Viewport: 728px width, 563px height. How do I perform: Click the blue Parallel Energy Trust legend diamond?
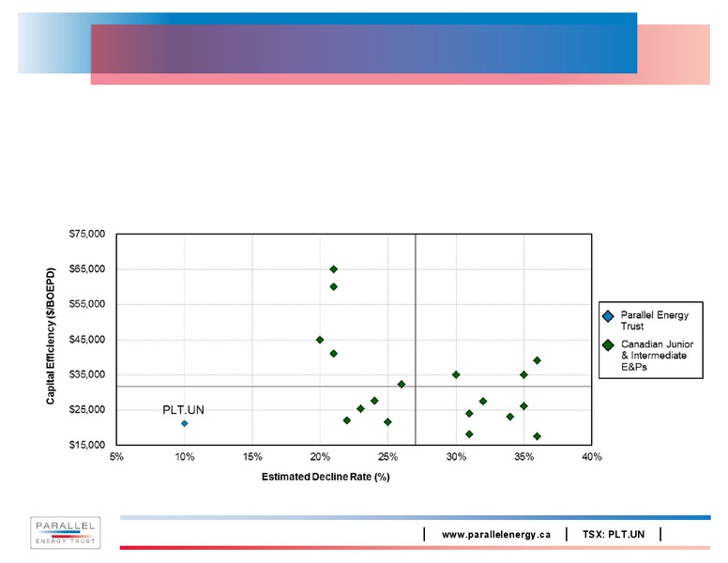[608, 316]
